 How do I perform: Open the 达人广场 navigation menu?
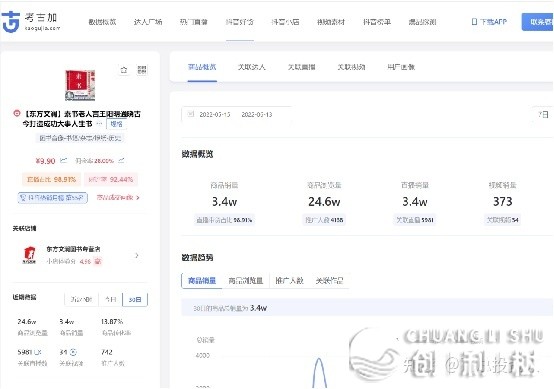coord(148,22)
